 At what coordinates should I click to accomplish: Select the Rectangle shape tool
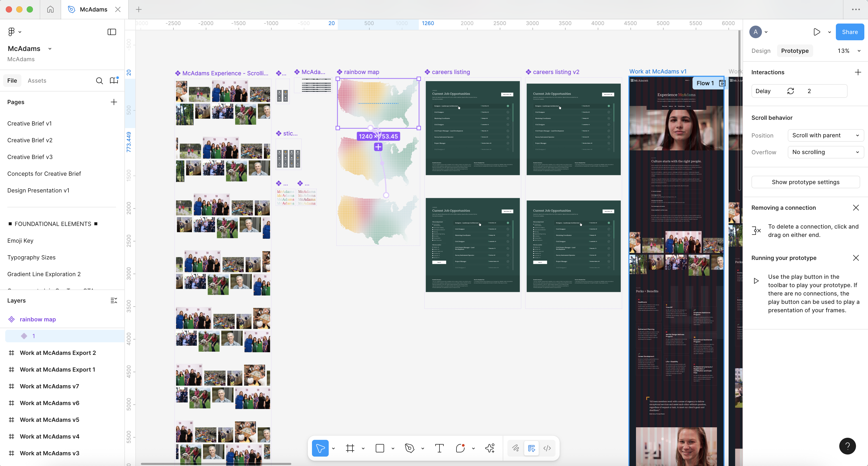point(380,448)
